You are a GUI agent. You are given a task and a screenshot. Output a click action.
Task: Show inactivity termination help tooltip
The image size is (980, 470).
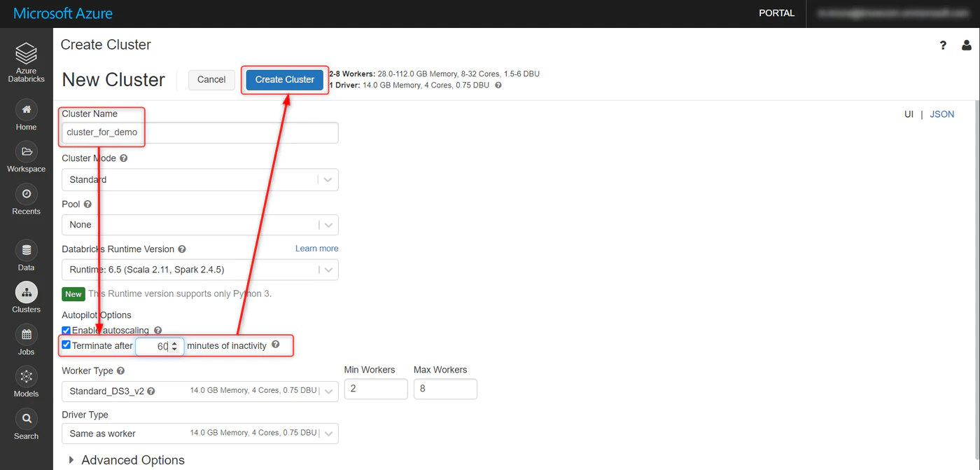point(275,345)
